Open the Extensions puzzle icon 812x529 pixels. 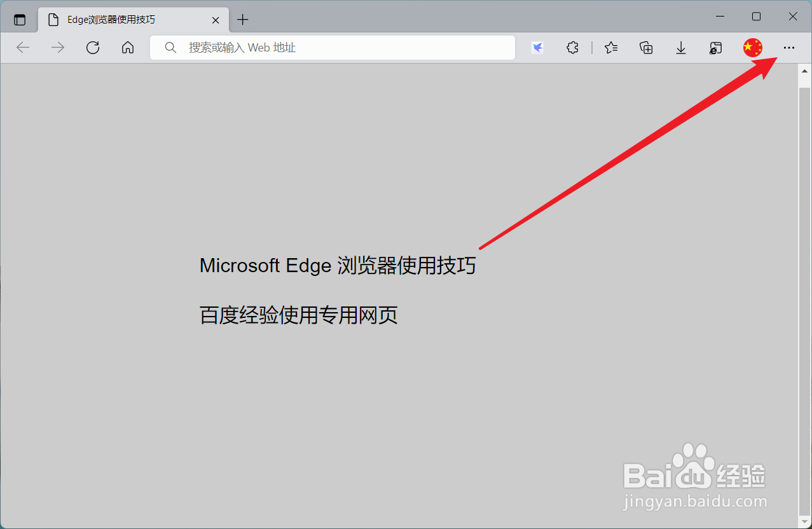pyautogui.click(x=572, y=48)
